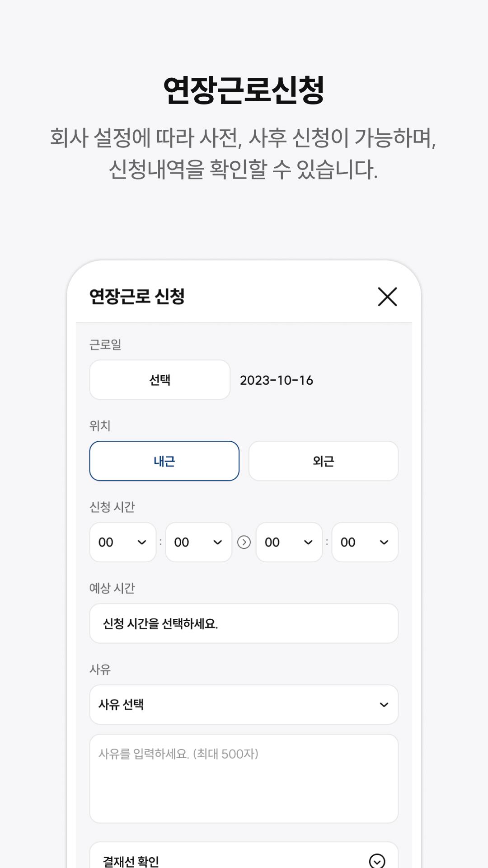Click the end minute chevron arrow
Image resolution: width=488 pixels, height=868 pixels.
coord(384,542)
